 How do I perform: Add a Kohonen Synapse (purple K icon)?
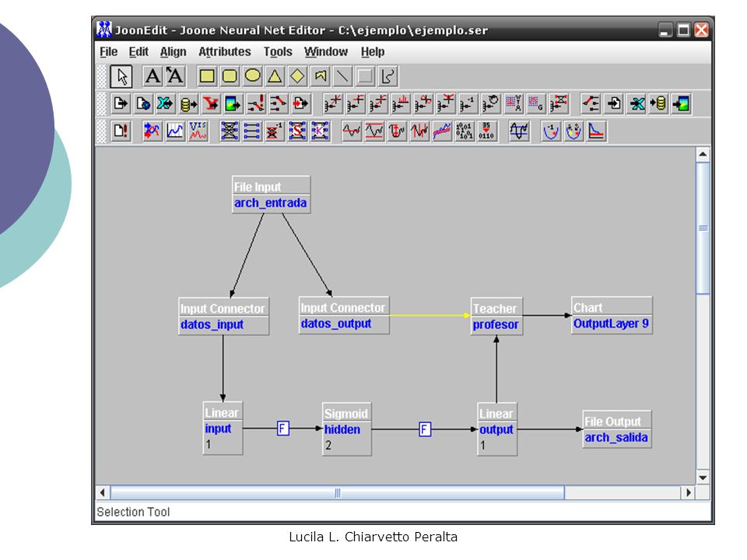pos(320,131)
